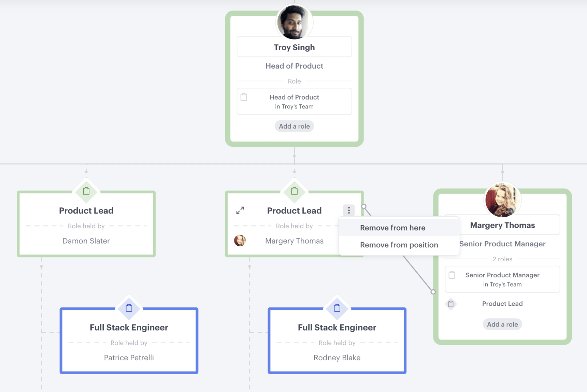
Task: Click the clipboard badge on Rodney Blake's Full Stack Engineer card
Action: tap(337, 308)
